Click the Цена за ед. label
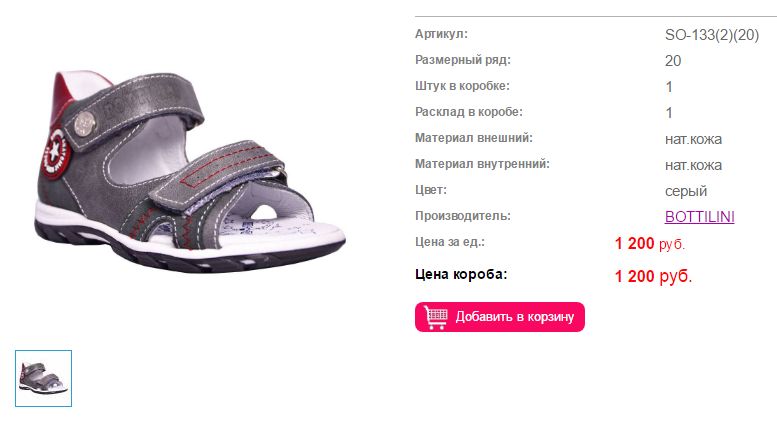This screenshot has width=777, height=432. click(450, 242)
